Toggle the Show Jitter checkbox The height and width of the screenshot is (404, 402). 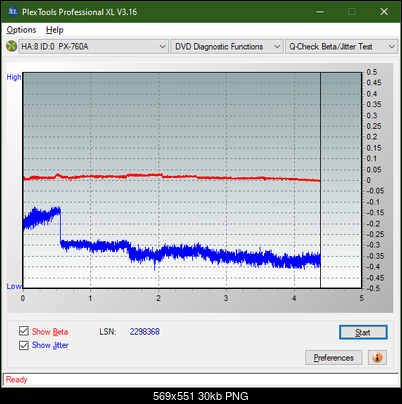click(24, 345)
